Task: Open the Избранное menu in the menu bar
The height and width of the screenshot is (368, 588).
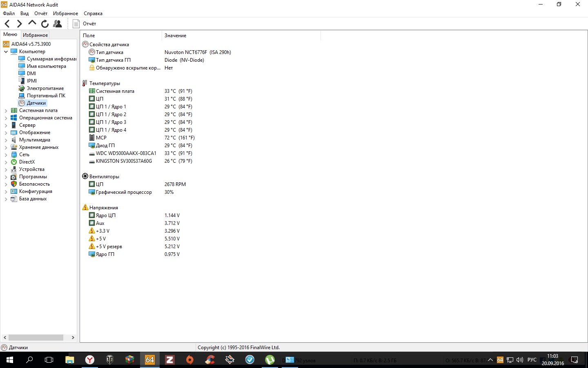Action: pos(65,13)
